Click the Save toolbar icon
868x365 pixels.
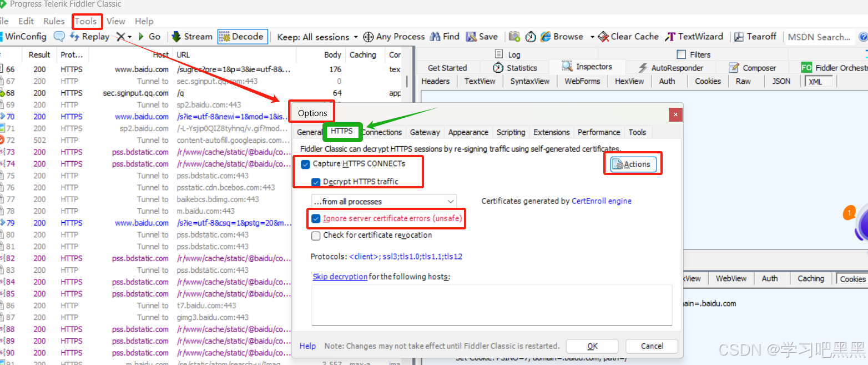471,37
